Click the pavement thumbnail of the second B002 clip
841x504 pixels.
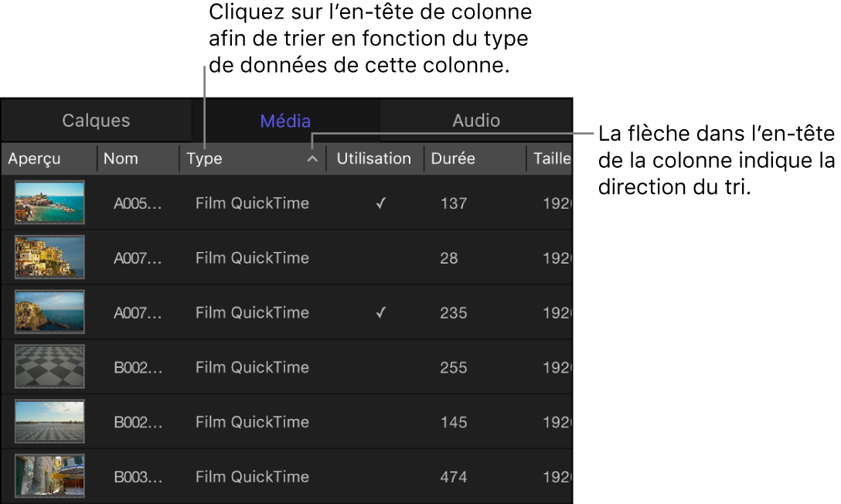(x=49, y=421)
